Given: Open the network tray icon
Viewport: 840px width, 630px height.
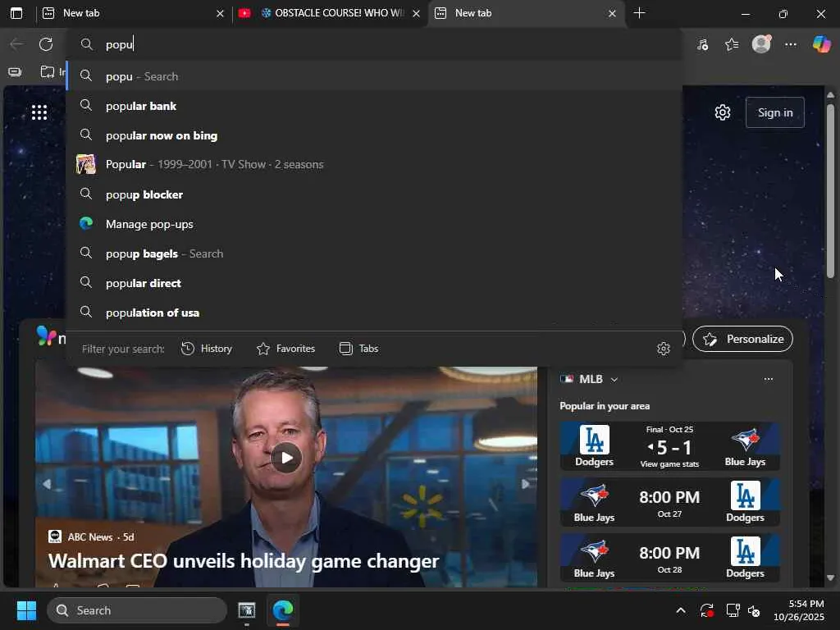Looking at the screenshot, I should [x=733, y=610].
